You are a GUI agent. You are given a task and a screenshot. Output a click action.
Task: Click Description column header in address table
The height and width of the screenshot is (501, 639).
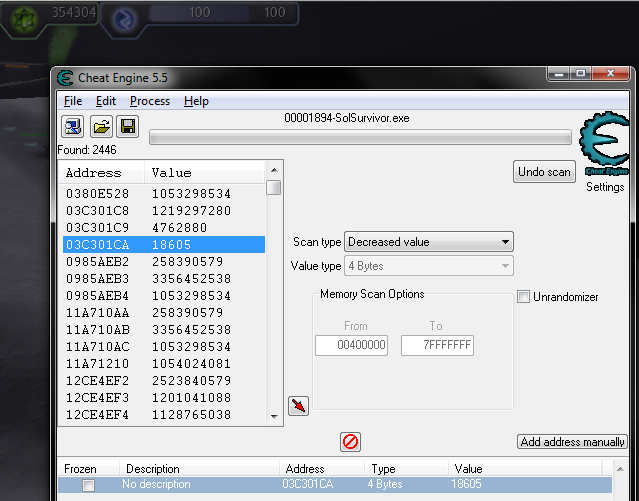coord(153,469)
